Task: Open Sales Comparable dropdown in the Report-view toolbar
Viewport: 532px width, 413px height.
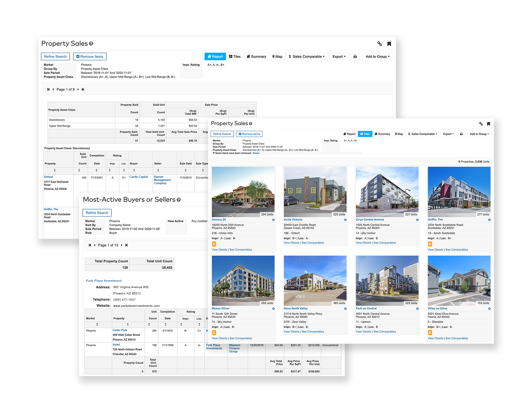Action: pos(307,57)
